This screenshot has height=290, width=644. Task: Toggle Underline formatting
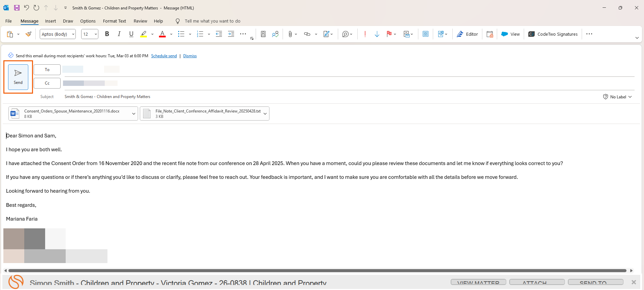click(131, 34)
